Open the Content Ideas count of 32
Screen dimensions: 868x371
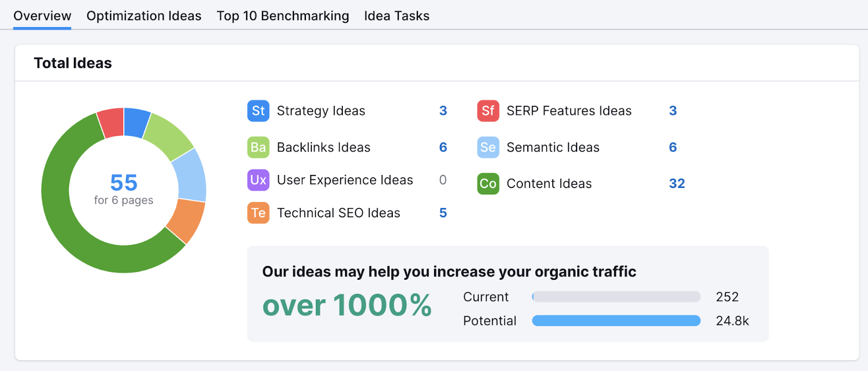pos(676,184)
